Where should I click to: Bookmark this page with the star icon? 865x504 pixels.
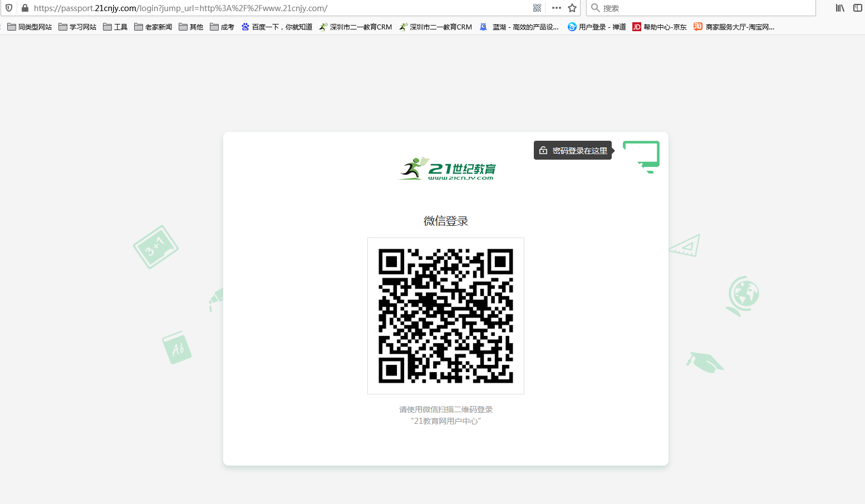coord(572,8)
